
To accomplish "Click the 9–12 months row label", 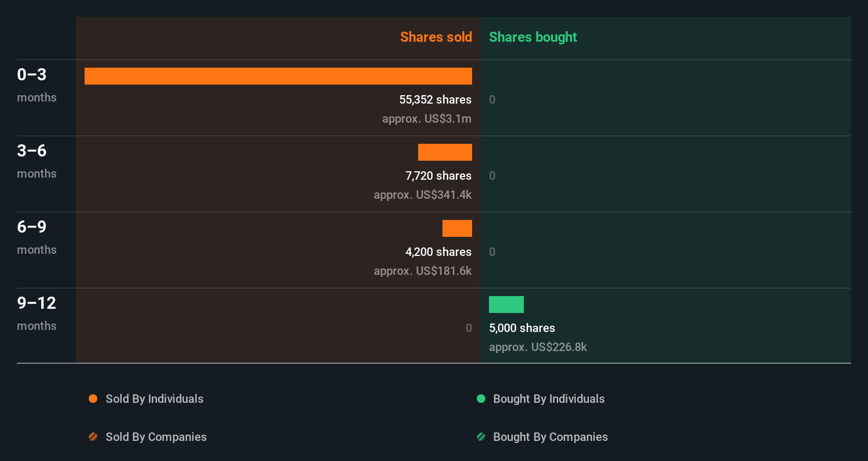I will point(36,314).
